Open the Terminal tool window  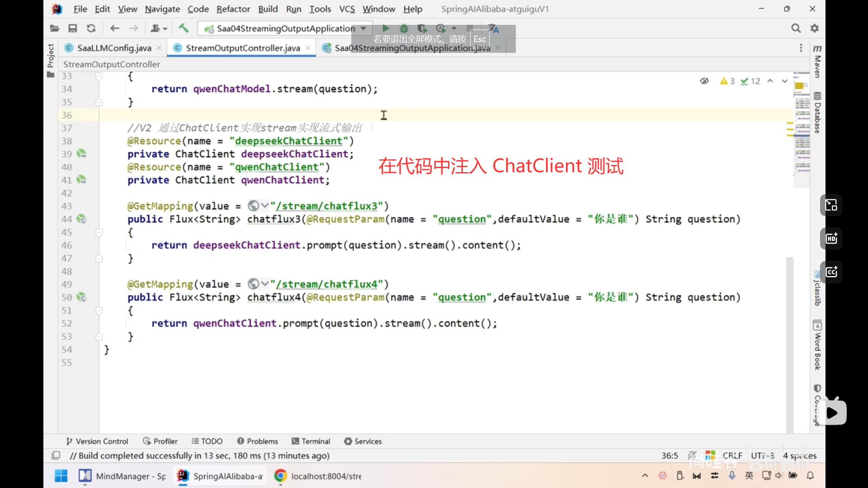[311, 441]
